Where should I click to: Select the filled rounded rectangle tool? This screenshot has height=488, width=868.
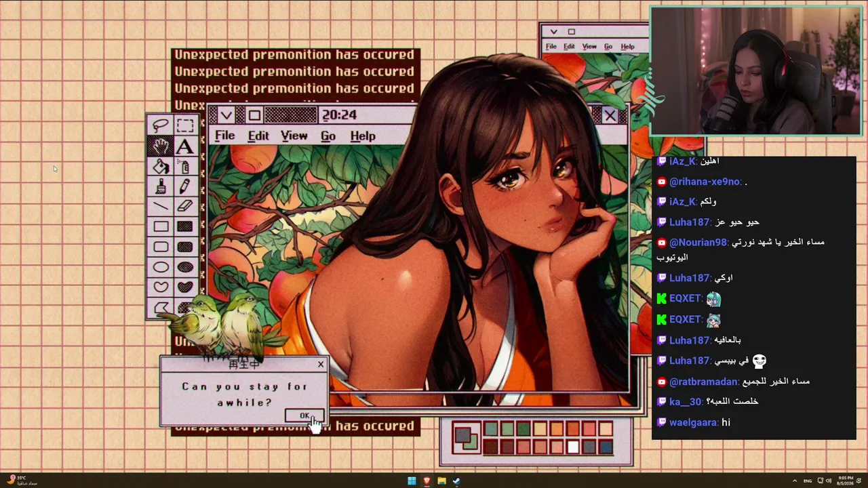pyautogui.click(x=185, y=247)
